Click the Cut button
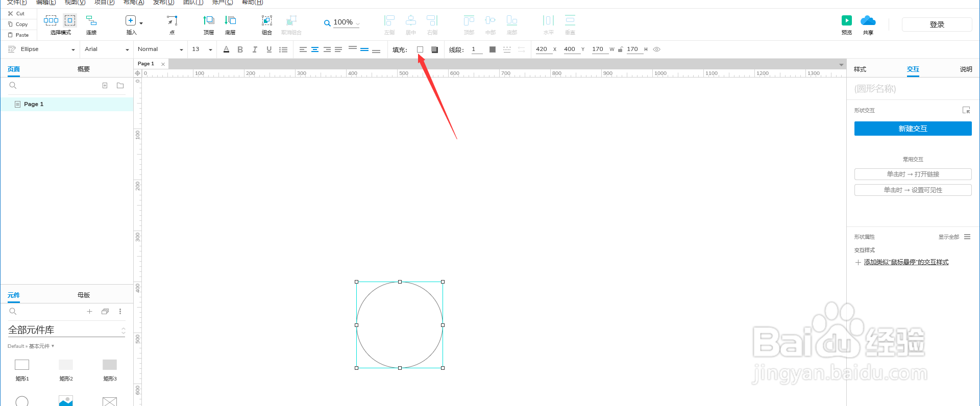Screen dimensions: 980x406 [x=16, y=14]
